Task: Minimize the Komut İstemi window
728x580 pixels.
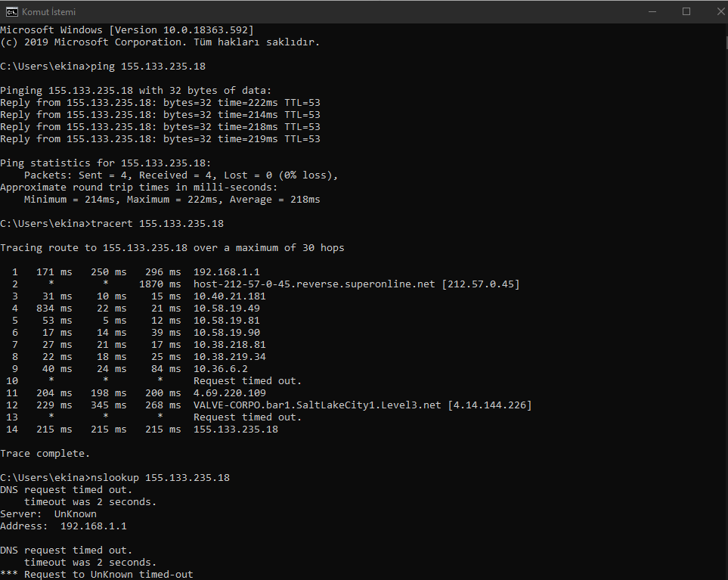Action: point(651,11)
